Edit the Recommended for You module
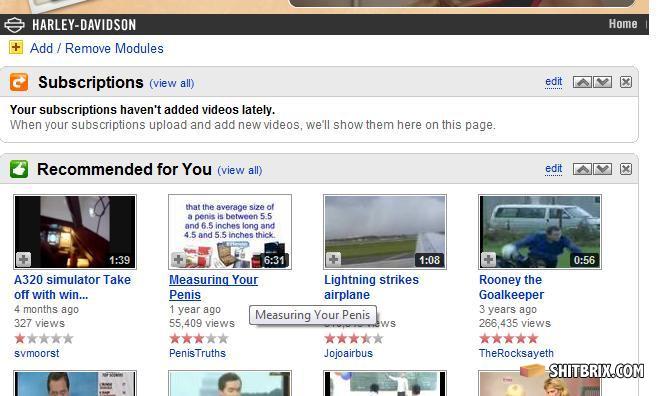 point(554,169)
